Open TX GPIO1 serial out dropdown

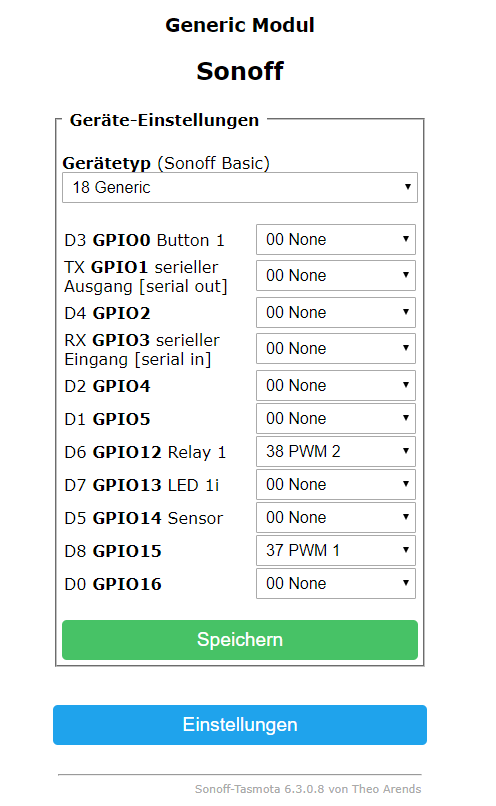click(x=336, y=276)
